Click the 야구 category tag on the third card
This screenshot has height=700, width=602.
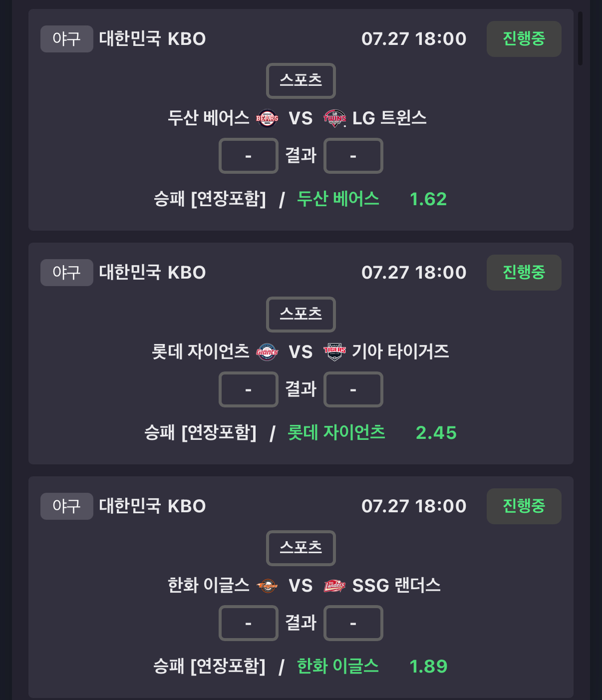coord(67,506)
